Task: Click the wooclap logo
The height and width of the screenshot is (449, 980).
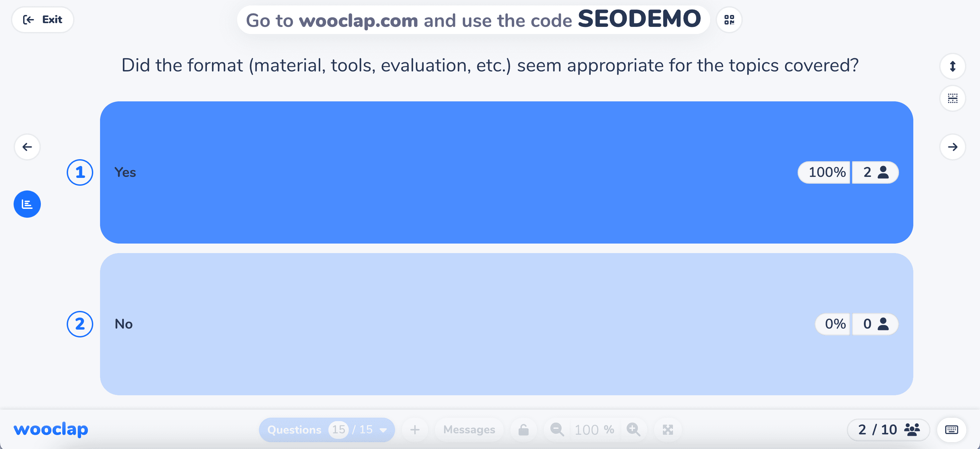Action: point(51,430)
